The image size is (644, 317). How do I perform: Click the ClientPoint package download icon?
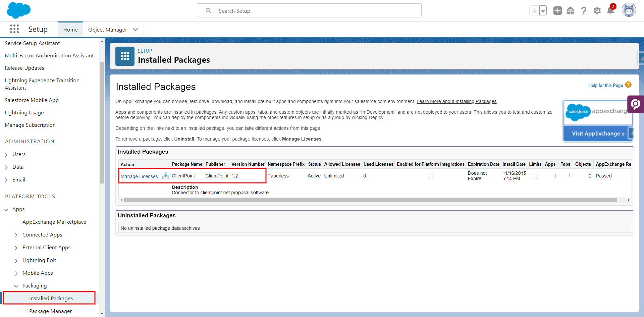[x=166, y=176]
